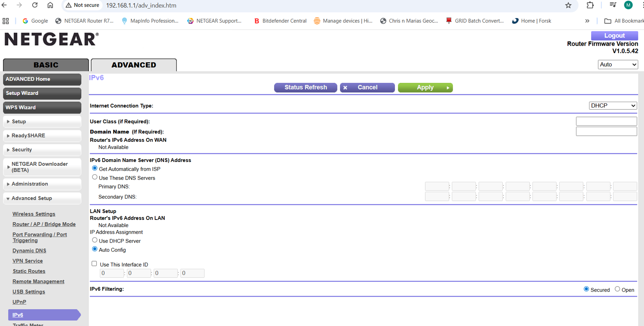Select Use DHCP Server radio button
Image resolution: width=644 pixels, height=326 pixels.
click(x=95, y=240)
